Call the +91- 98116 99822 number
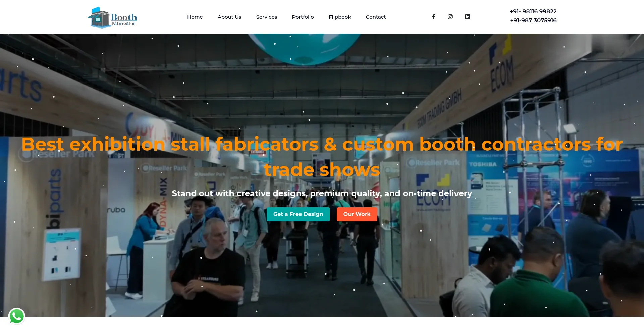The width and height of the screenshot is (644, 333). [x=533, y=11]
